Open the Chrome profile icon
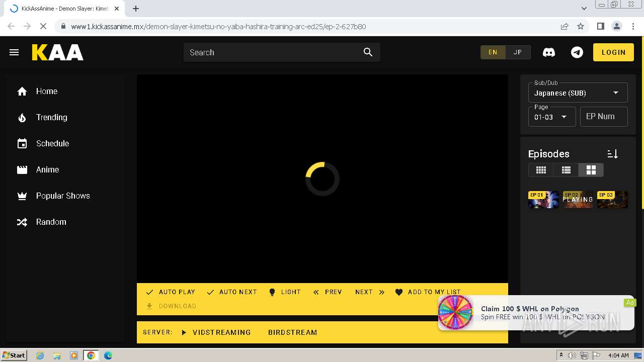This screenshot has width=644, height=362. [616, 26]
